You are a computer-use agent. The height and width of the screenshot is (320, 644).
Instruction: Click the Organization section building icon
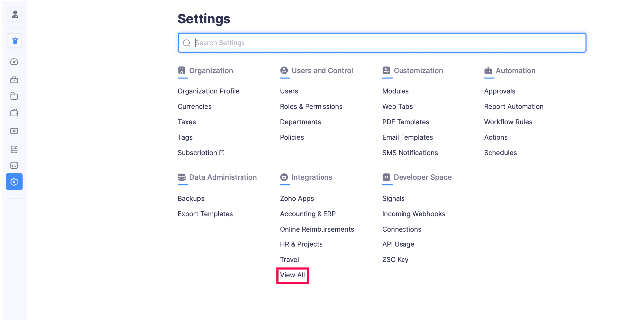[x=181, y=71]
